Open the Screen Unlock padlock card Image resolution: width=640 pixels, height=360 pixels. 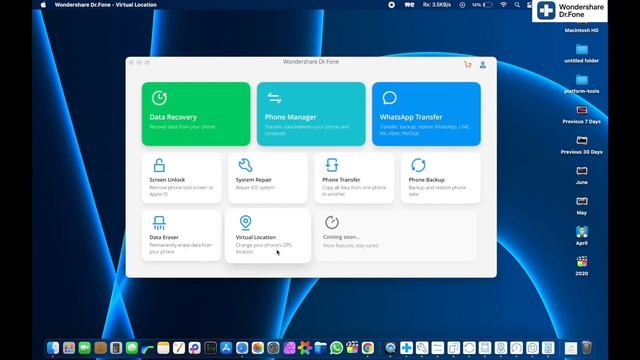point(182,178)
